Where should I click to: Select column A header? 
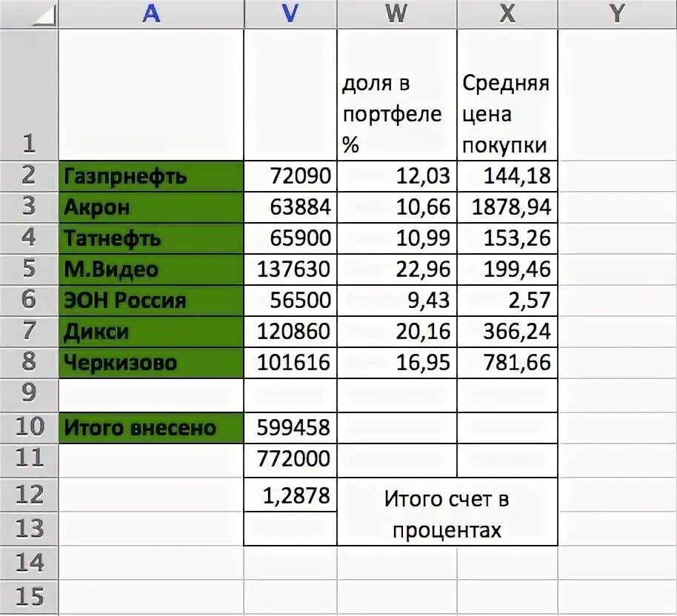point(151,14)
